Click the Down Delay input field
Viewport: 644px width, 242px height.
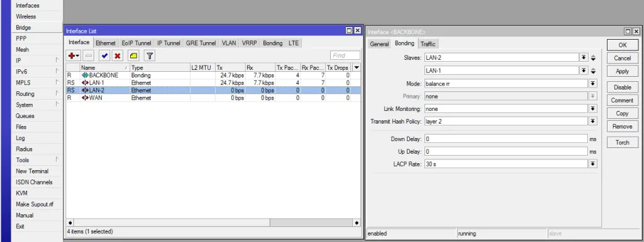(506, 139)
